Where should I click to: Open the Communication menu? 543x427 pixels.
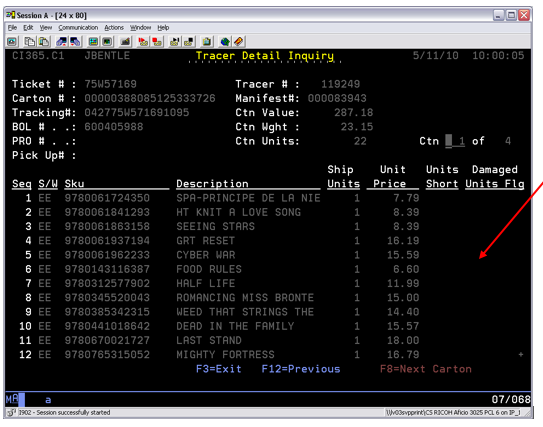[78, 28]
